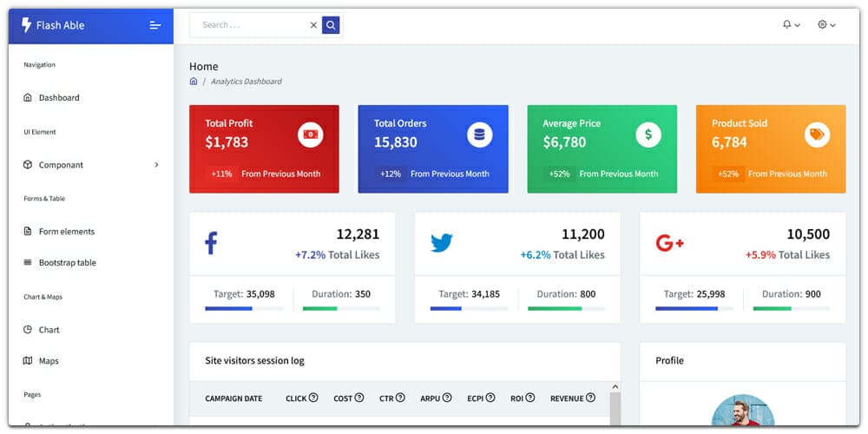Click the profile avatar photo
This screenshot has width=868, height=434.
click(742, 411)
